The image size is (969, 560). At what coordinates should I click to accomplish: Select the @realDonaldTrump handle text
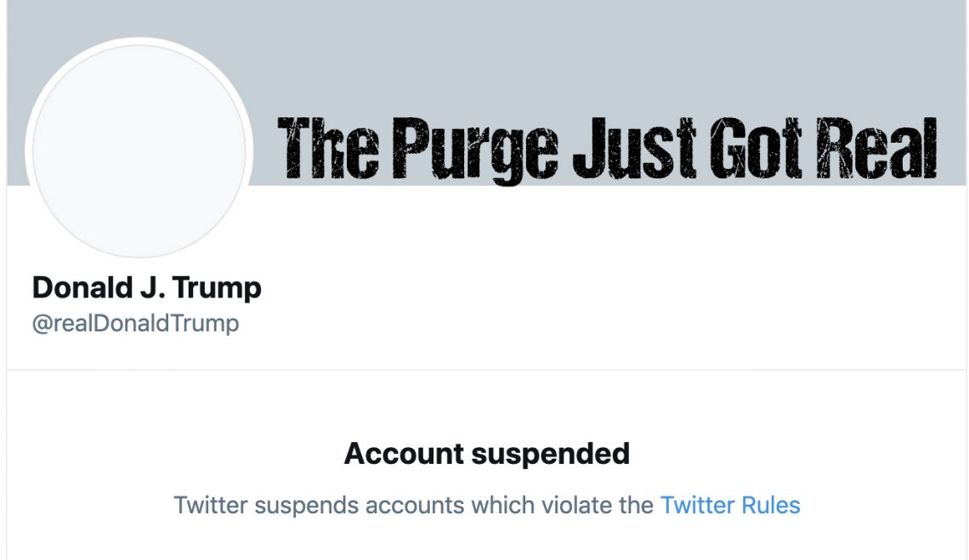135,323
